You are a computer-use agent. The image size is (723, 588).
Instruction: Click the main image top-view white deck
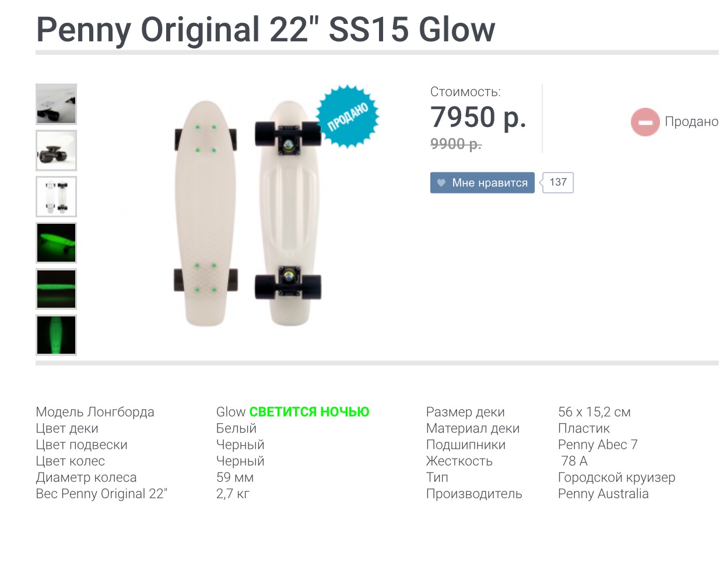[x=205, y=213]
